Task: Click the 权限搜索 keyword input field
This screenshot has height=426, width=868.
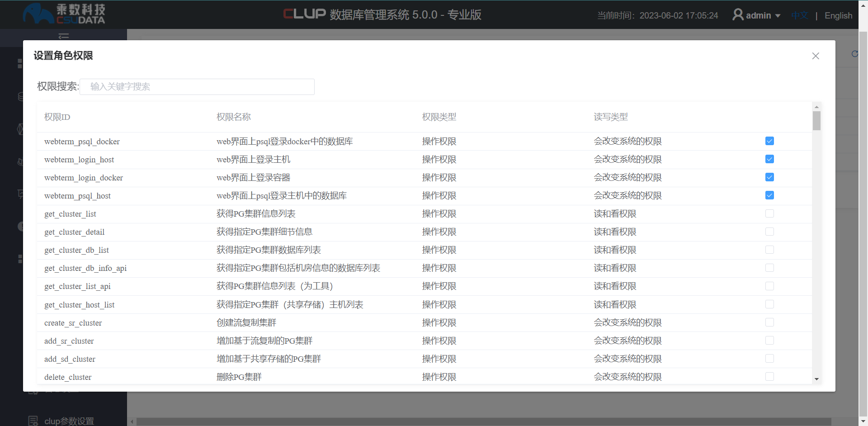Action: [197, 86]
